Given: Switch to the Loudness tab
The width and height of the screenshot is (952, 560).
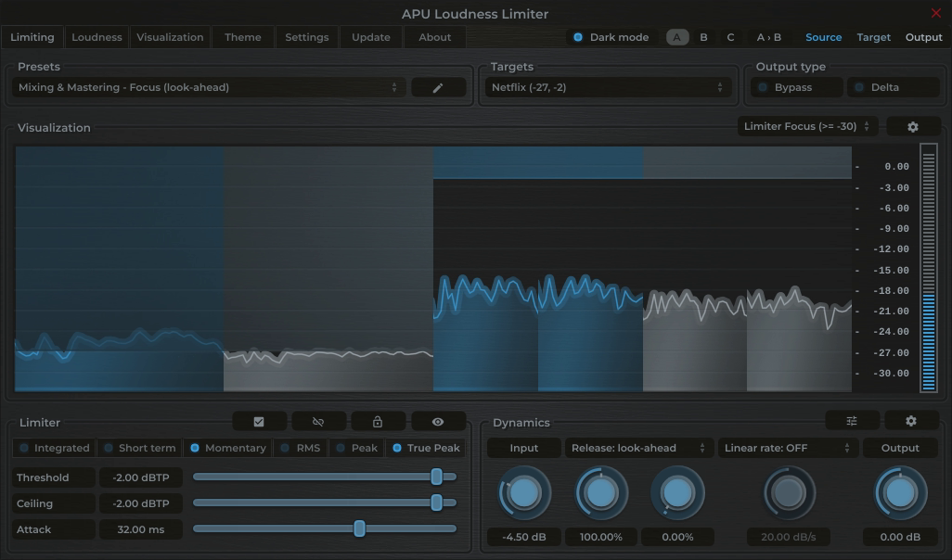Looking at the screenshot, I should tap(96, 37).
